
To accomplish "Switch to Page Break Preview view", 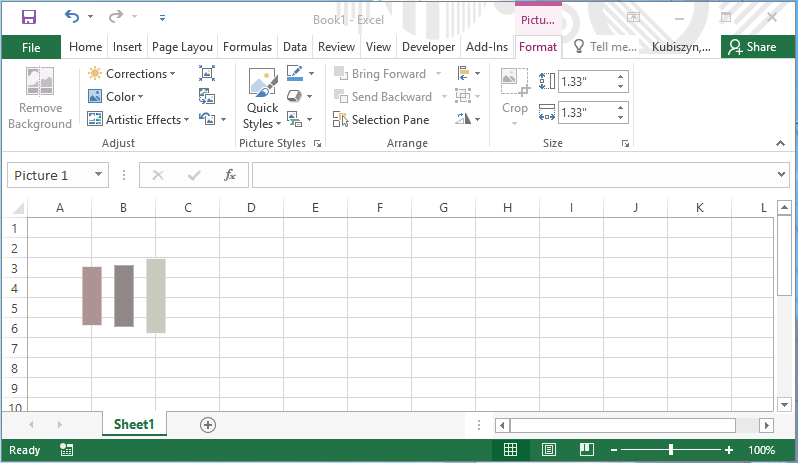I will [587, 450].
